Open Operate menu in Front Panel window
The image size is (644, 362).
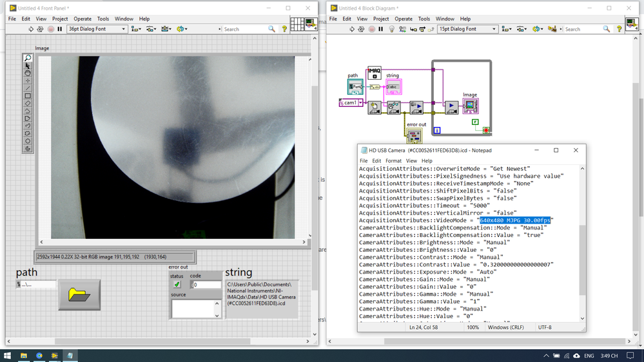point(83,19)
